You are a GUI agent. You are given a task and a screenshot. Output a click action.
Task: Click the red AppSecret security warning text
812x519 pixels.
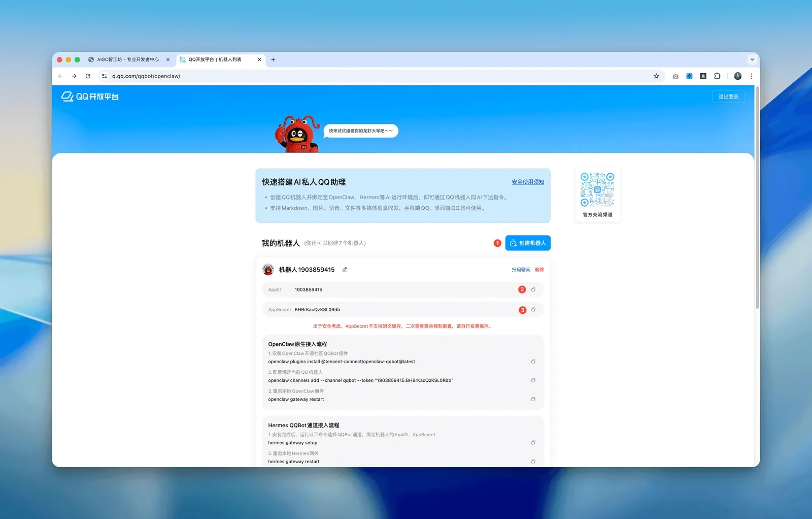402,326
